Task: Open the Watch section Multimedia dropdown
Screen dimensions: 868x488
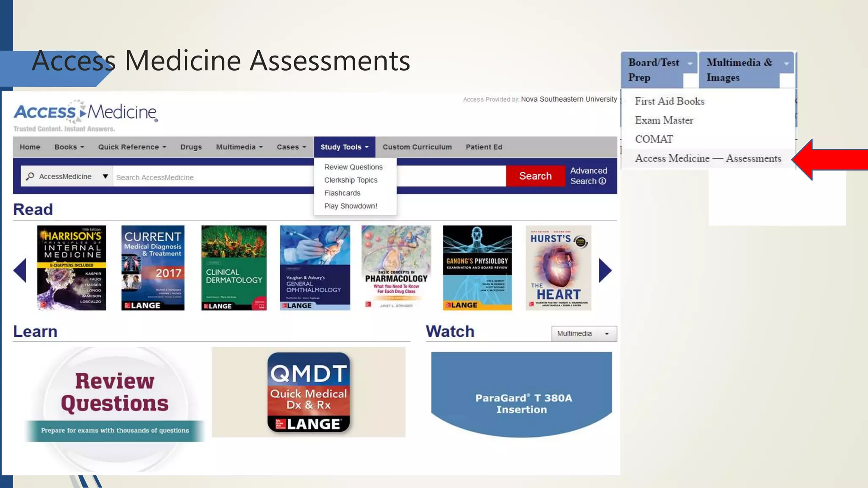Action: click(x=584, y=333)
